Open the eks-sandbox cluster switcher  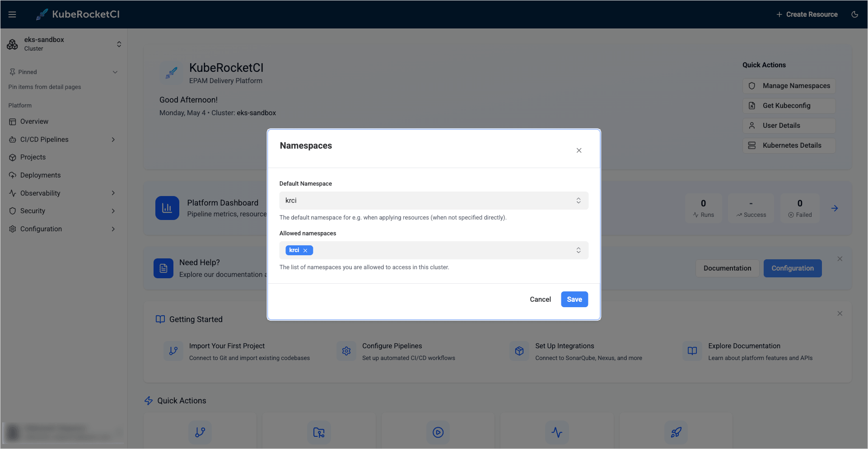point(64,44)
